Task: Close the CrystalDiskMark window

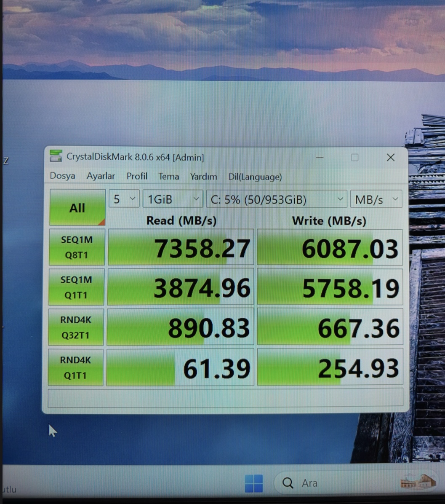Action: point(390,158)
